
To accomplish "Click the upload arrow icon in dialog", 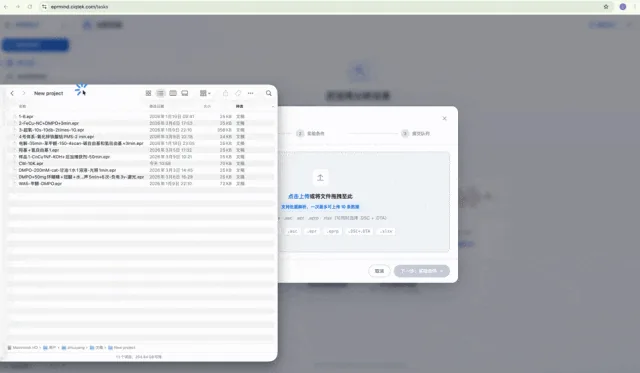I will coord(320,178).
